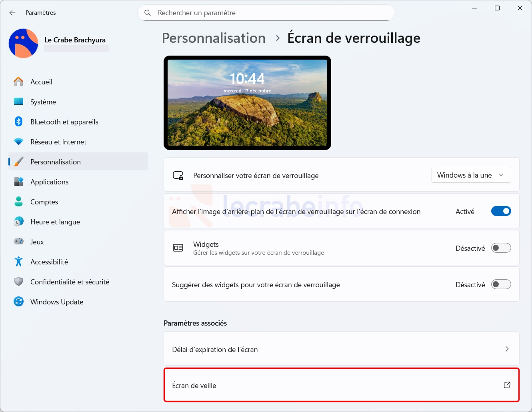
Task: Click the Personnalisation breadcrumb link
Action: pos(214,38)
